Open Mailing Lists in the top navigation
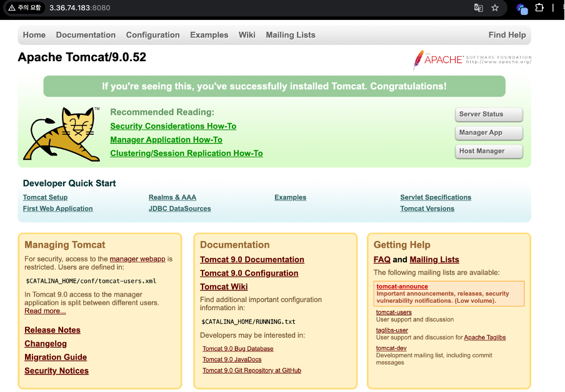The width and height of the screenshot is (565, 392). (x=291, y=35)
